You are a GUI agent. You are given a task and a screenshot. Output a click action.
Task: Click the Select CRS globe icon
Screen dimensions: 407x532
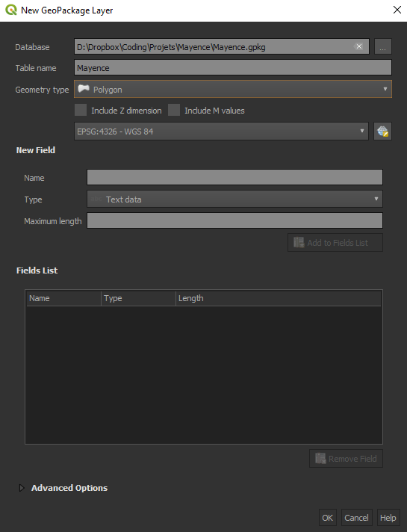click(x=382, y=132)
